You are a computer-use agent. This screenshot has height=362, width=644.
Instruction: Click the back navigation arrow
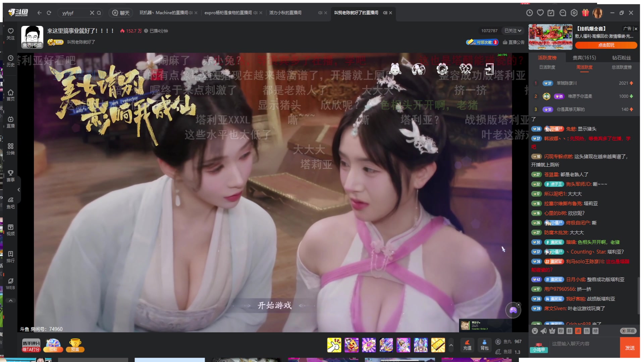(x=40, y=13)
